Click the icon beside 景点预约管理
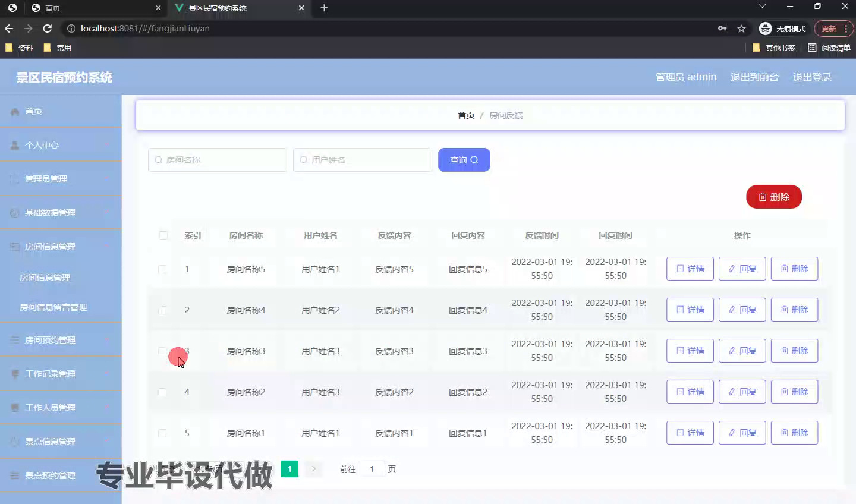 (x=15, y=476)
